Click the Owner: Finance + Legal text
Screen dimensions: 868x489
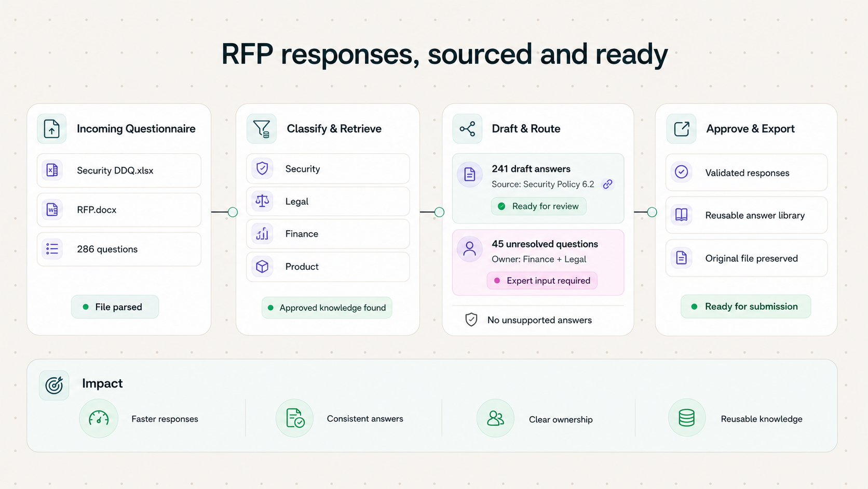[x=539, y=259]
